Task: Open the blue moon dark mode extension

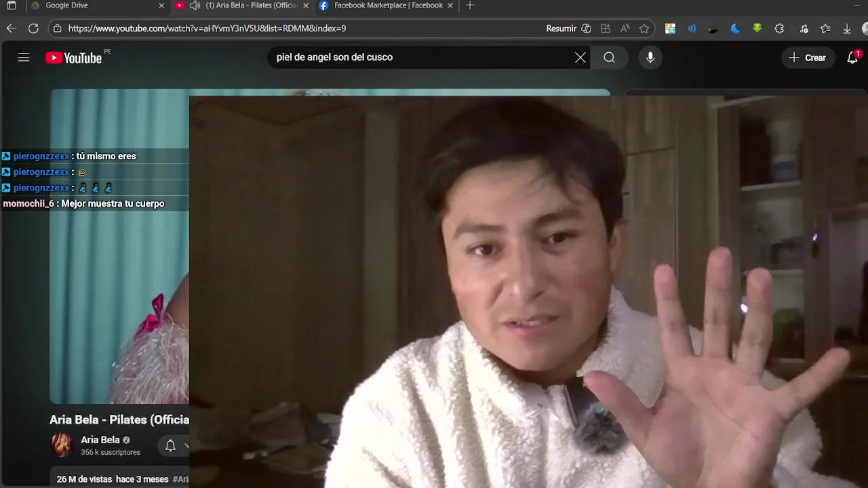Action: pyautogui.click(x=735, y=28)
